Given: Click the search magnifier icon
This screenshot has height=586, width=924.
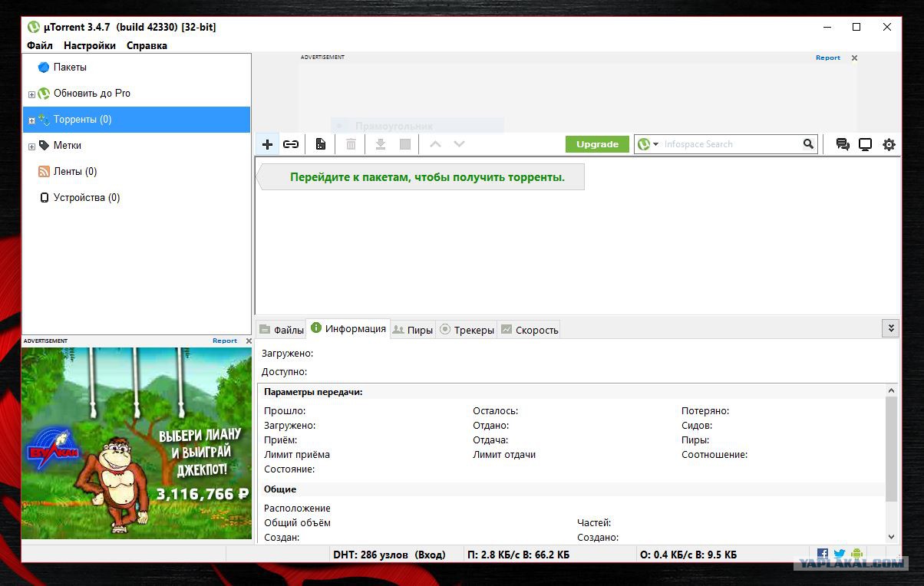Looking at the screenshot, I should (808, 144).
